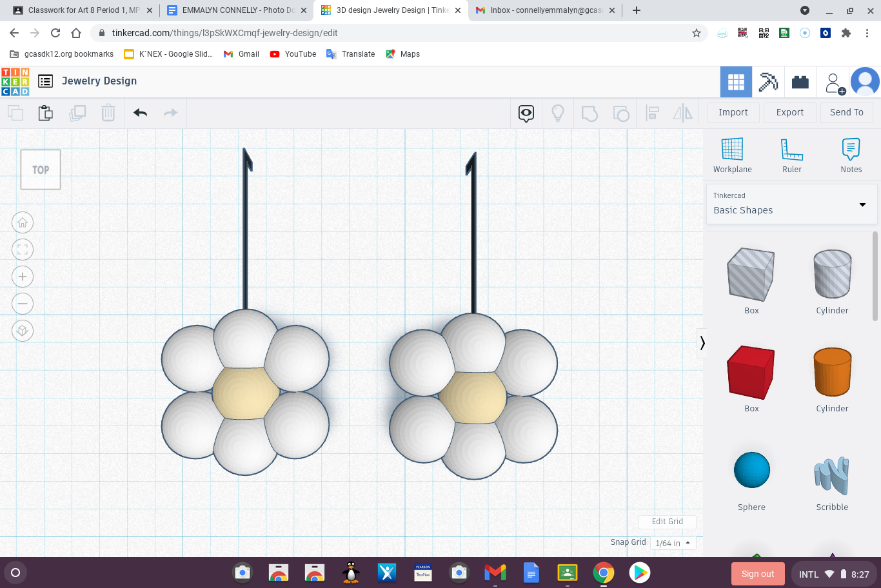Open the YouTube bookmark
This screenshot has height=588, width=881.
tap(293, 54)
